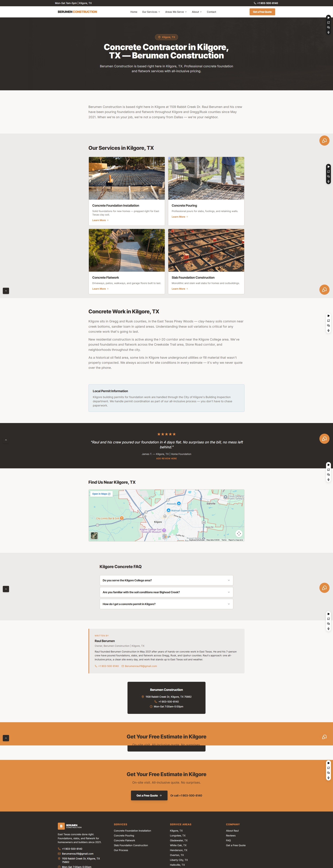Click the BERUMEN CONSTRUCTION logo in the header
The image size is (333, 868).
78,12
